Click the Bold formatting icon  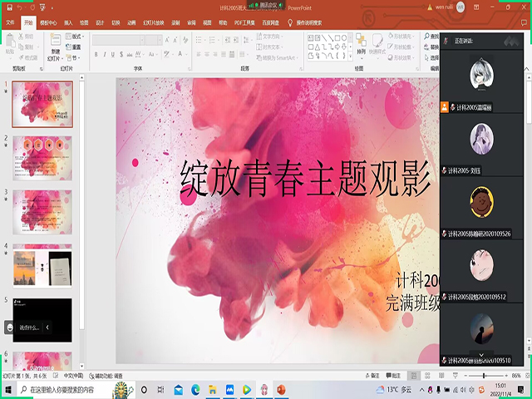[x=96, y=55]
